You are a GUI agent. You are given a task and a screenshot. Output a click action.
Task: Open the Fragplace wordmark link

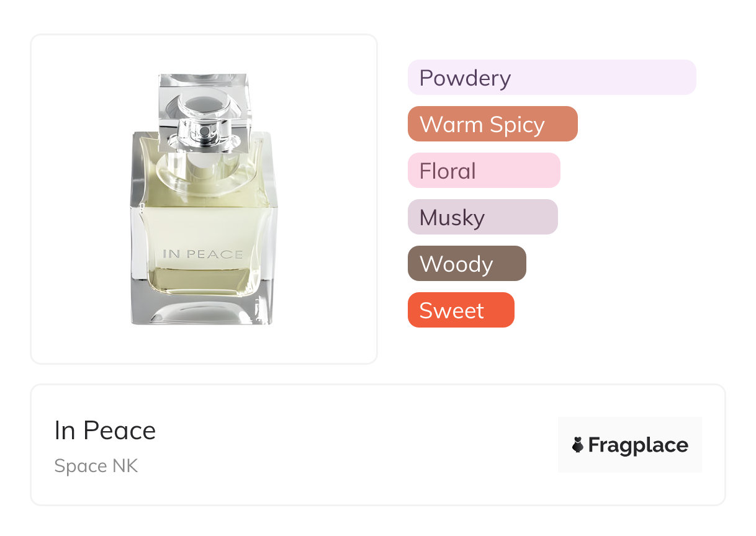tap(638, 445)
